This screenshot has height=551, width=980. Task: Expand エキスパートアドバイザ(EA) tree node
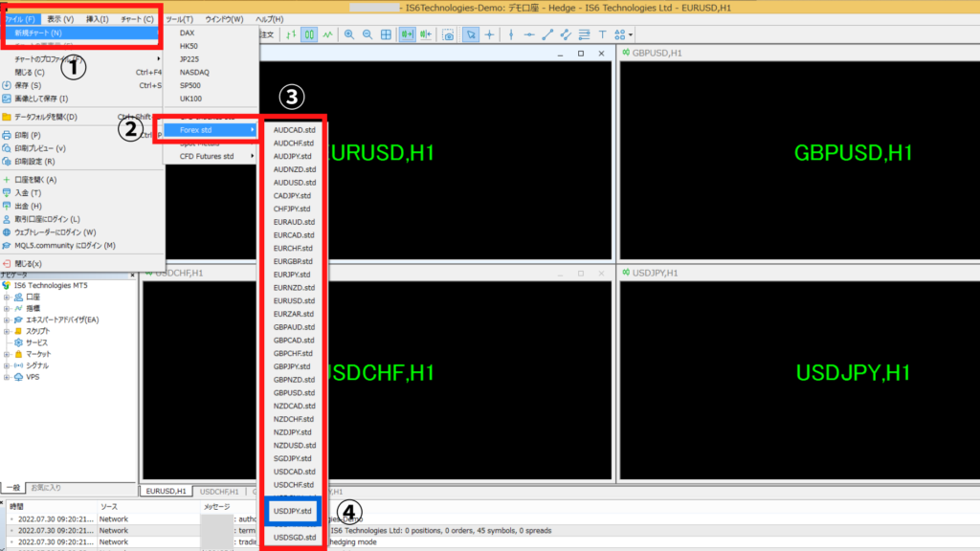[7, 320]
